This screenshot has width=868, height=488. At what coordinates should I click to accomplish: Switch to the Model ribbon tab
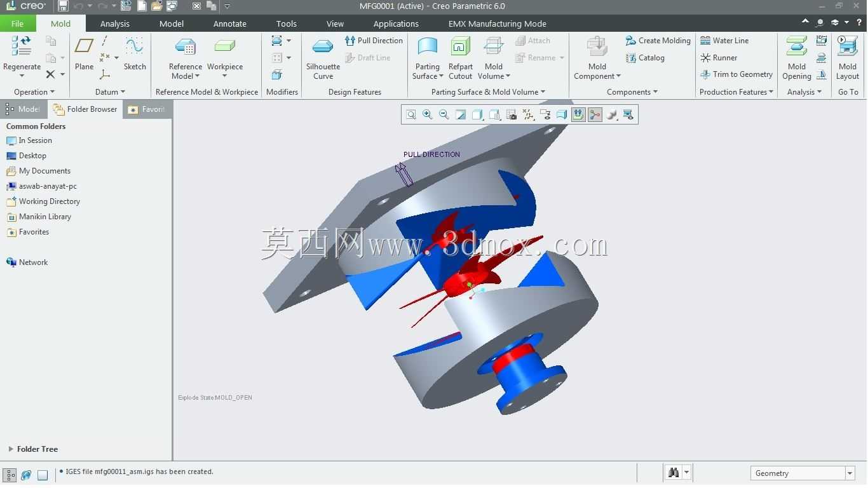click(x=172, y=24)
